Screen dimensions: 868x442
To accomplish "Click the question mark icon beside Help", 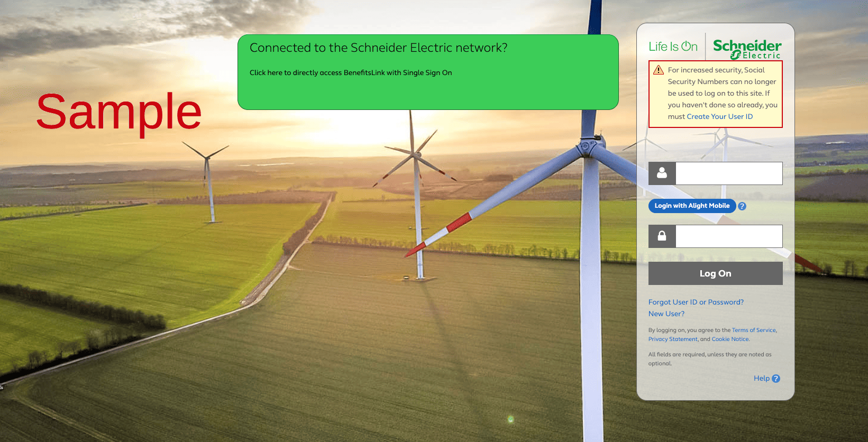I will pyautogui.click(x=776, y=379).
